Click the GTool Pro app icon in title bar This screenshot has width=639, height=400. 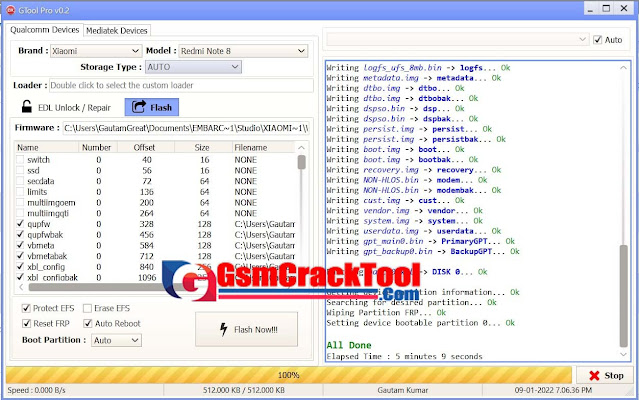coord(11,10)
